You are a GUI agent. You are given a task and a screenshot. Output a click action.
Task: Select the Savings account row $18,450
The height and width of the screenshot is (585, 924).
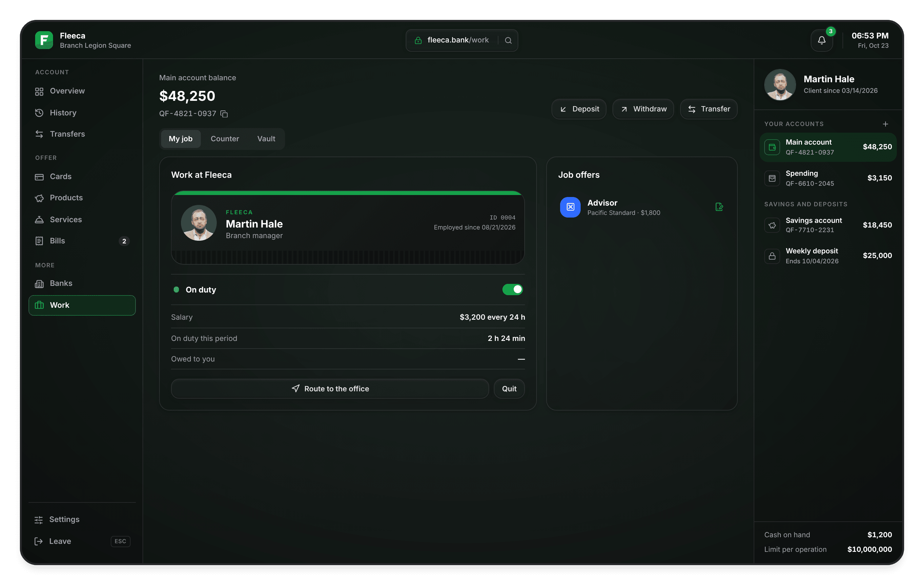coord(828,225)
